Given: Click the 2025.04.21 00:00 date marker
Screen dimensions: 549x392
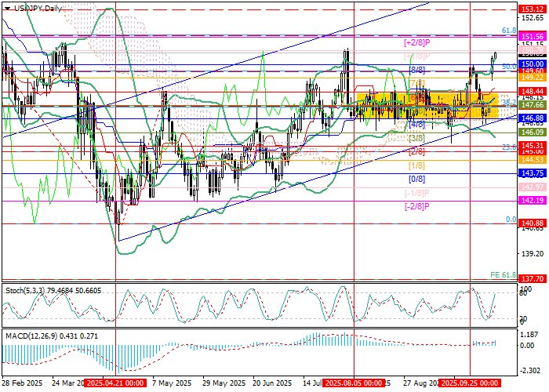Looking at the screenshot, I should (115, 383).
